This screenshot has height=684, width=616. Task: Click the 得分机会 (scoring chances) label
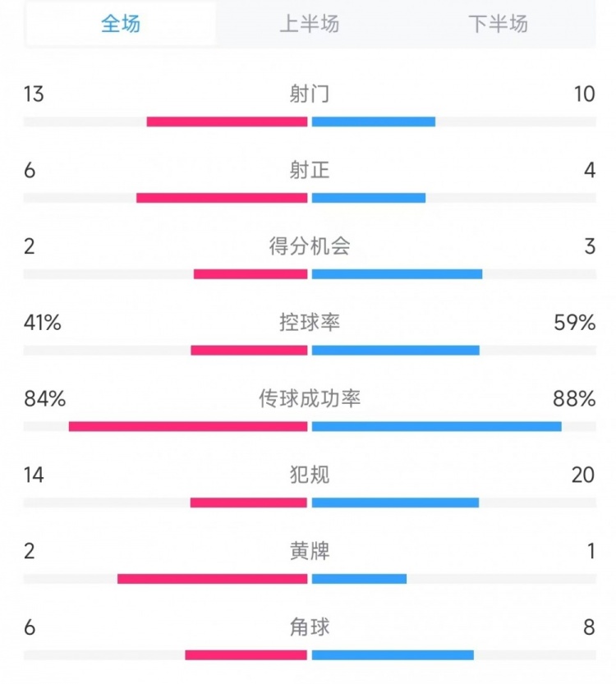click(x=308, y=246)
